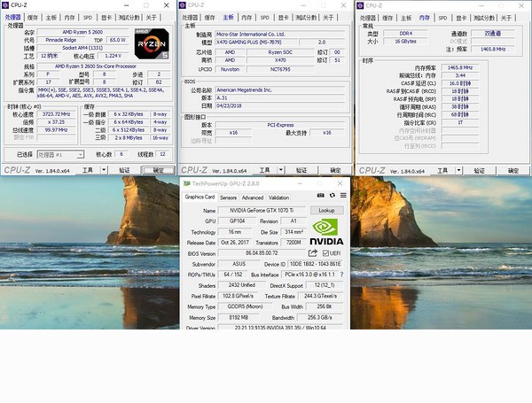The width and height of the screenshot is (532, 403).
Task: Click 确定 button in memory CPU-Z window
Action: [513, 170]
